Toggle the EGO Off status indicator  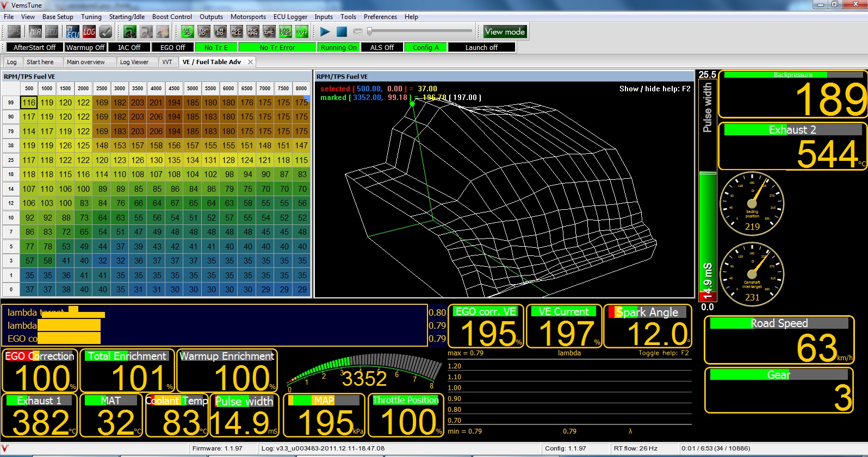point(172,48)
